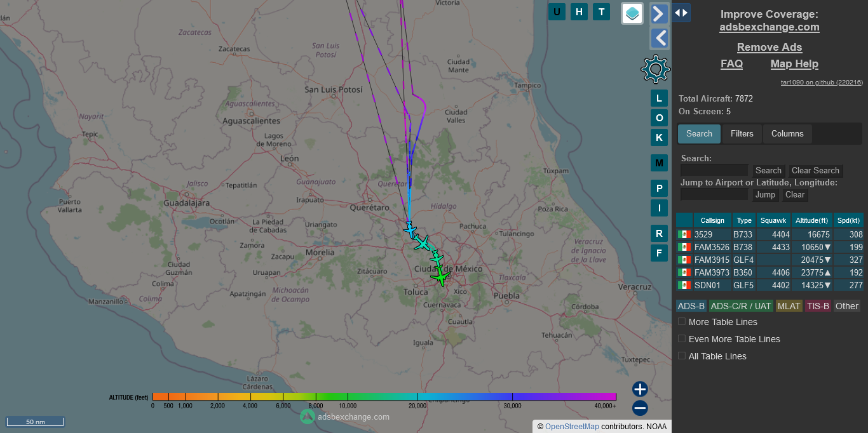Screen dimensions: 868x433
Task: Open adsbexchange.com coverage link
Action: pos(769,27)
